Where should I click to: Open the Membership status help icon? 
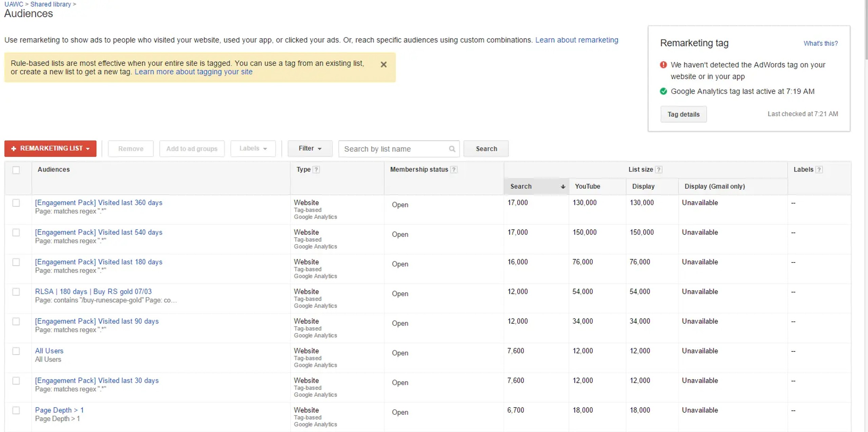click(454, 170)
